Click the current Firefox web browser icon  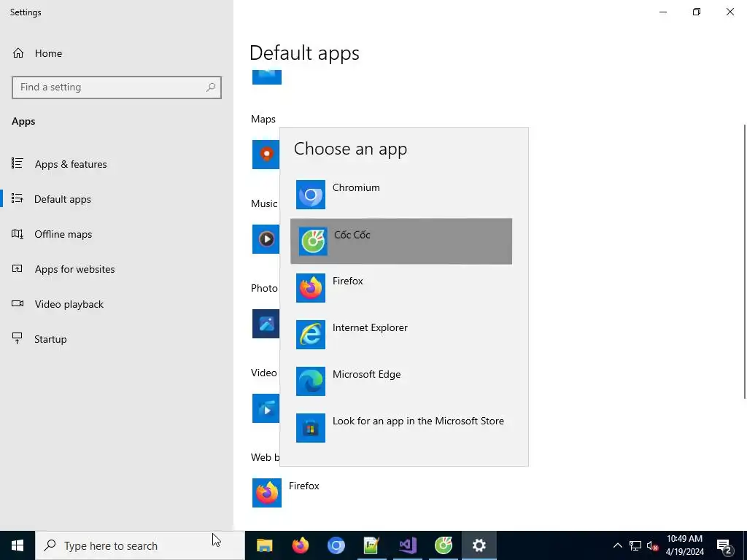(267, 493)
